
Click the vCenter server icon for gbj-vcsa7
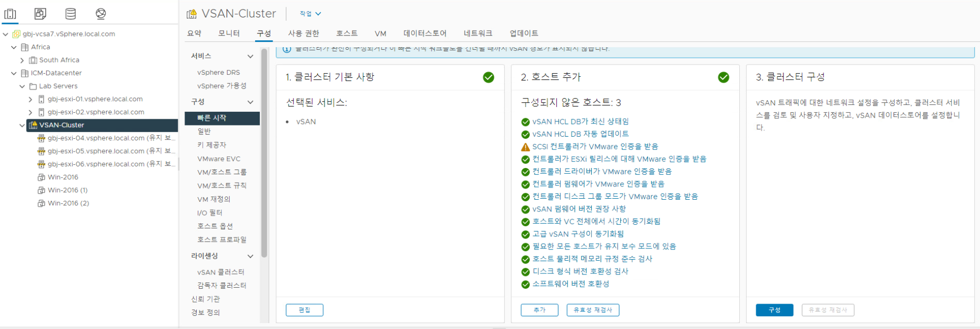pos(16,34)
